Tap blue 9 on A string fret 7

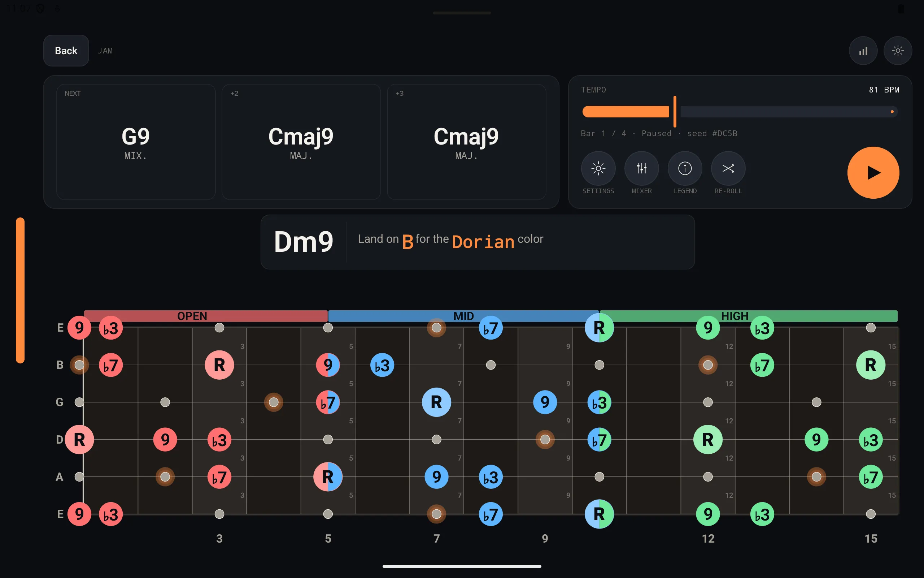[436, 477]
